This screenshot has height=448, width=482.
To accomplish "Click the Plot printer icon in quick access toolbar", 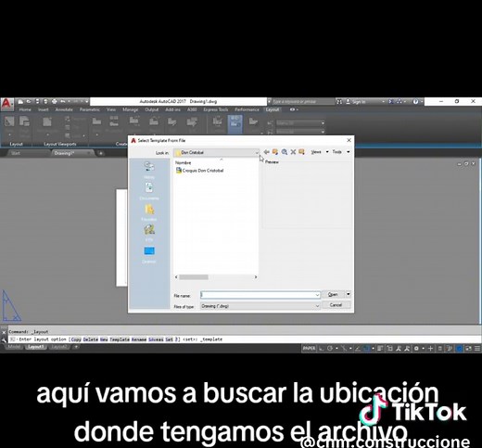I will 55,101.
